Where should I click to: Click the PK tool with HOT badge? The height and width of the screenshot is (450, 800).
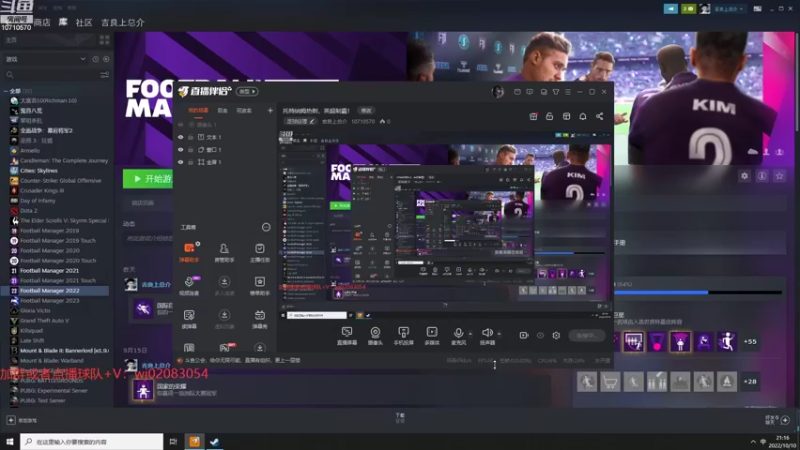tap(224, 347)
